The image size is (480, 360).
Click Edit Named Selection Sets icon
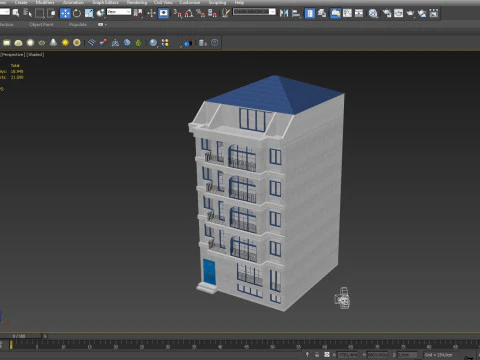(226, 13)
